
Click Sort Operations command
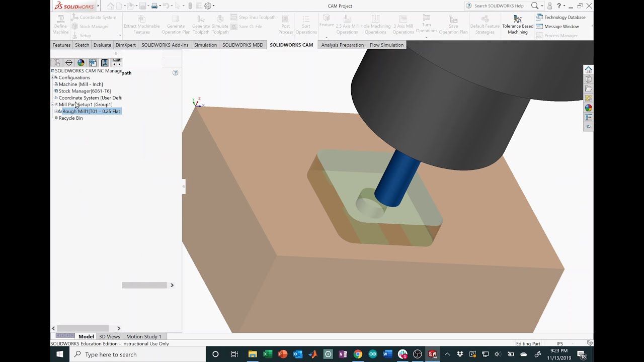tap(306, 25)
